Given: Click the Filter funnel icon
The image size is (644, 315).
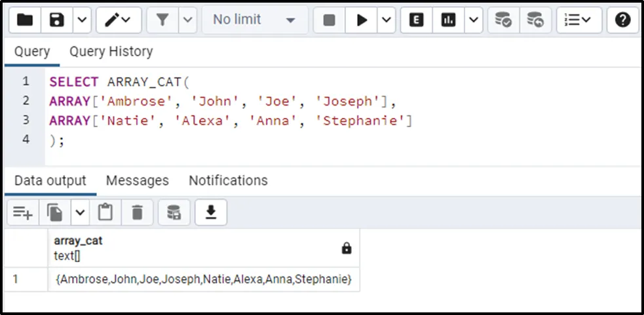Looking at the screenshot, I should click(x=162, y=20).
